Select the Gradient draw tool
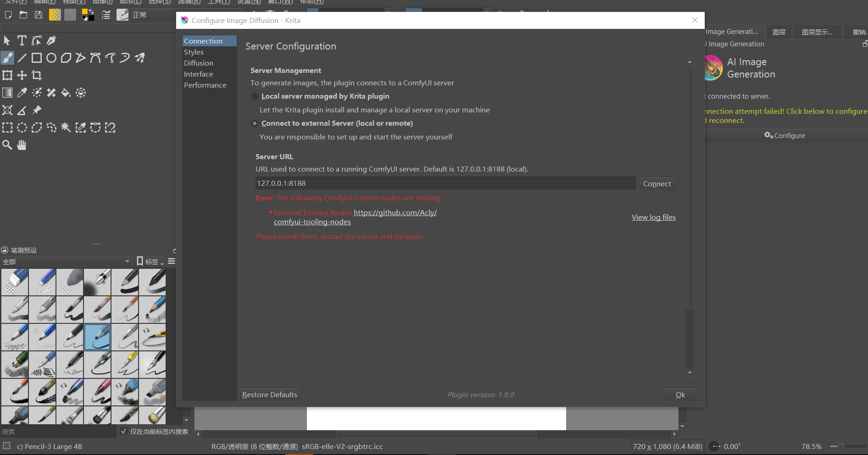The height and width of the screenshot is (455, 868). pyautogui.click(x=7, y=93)
